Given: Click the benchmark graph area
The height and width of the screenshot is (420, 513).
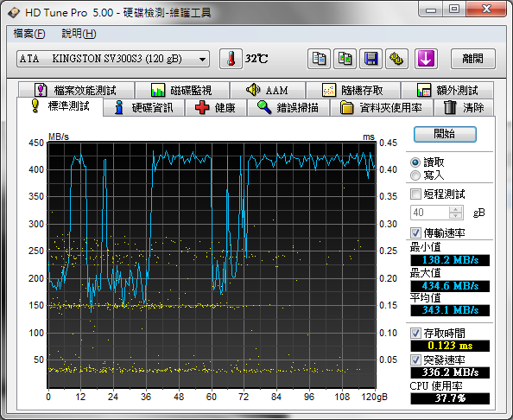Looking at the screenshot, I should (x=212, y=265).
